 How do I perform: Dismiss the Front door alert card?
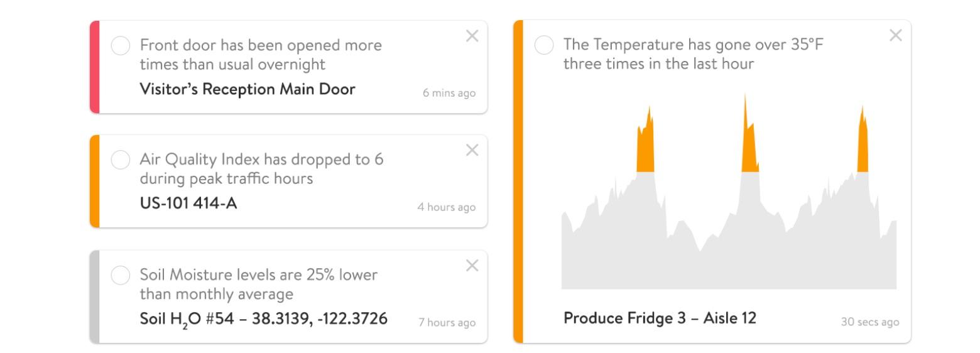pos(472,36)
